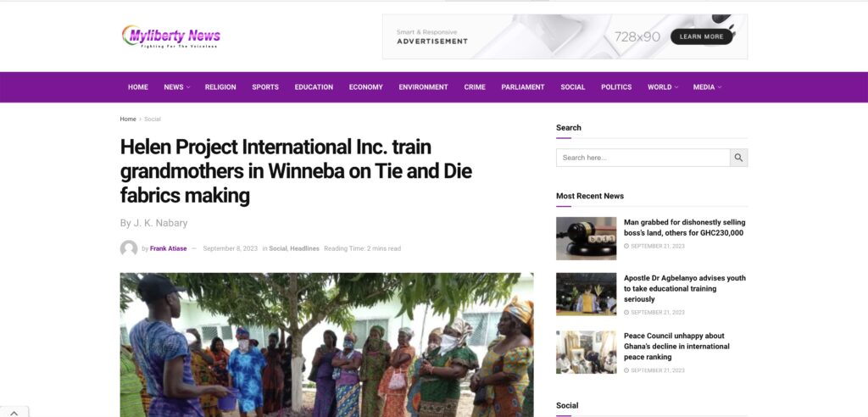The height and width of the screenshot is (417, 868).
Task: Expand the MEDIA dropdown menu
Action: tap(707, 87)
